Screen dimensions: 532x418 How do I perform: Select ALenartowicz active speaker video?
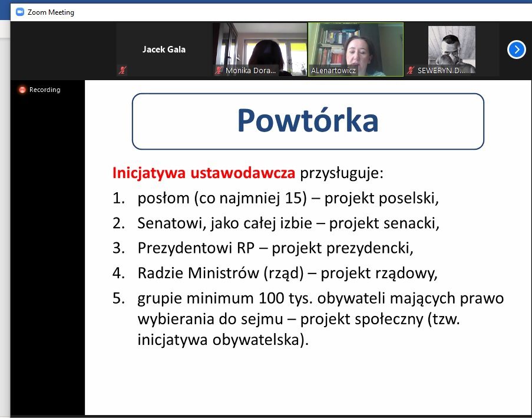point(356,50)
